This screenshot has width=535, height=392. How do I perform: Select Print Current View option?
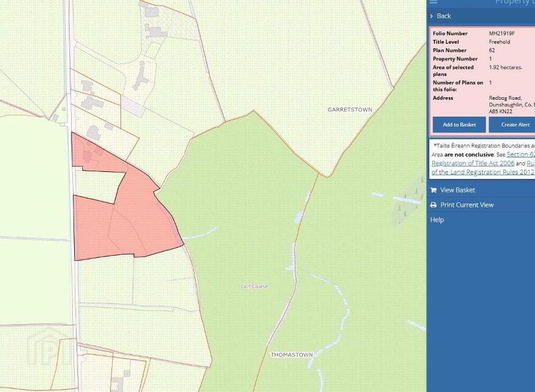467,205
